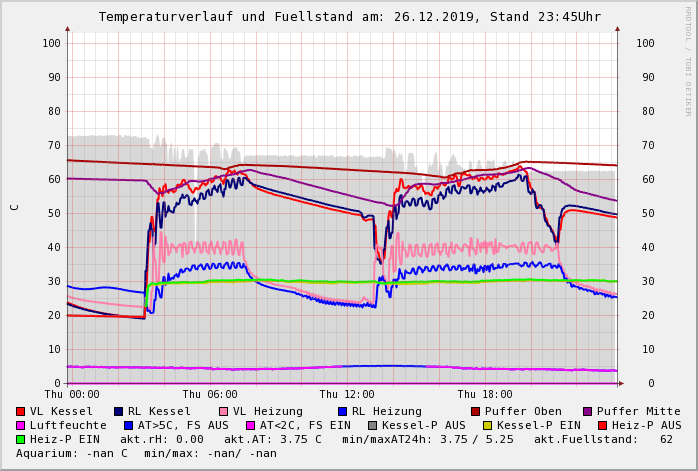Select the Thu 12:00 time axis label
This screenshot has height=471, width=698.
point(347,395)
